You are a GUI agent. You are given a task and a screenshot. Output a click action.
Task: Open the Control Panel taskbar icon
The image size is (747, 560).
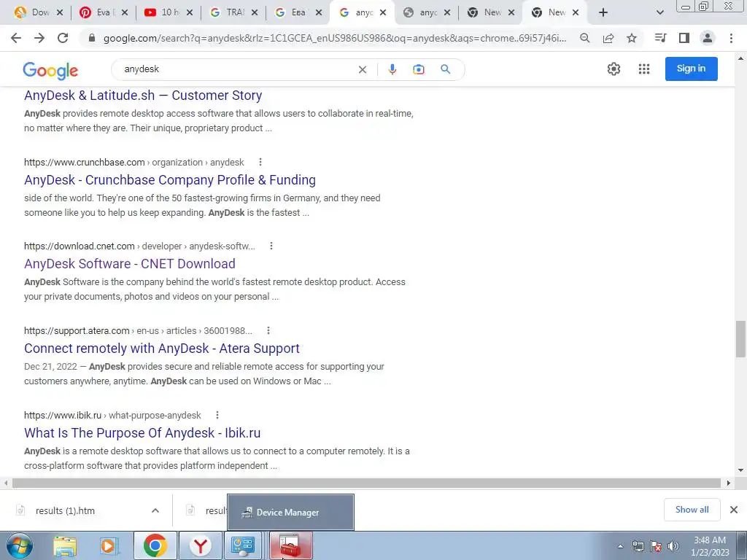point(243,545)
